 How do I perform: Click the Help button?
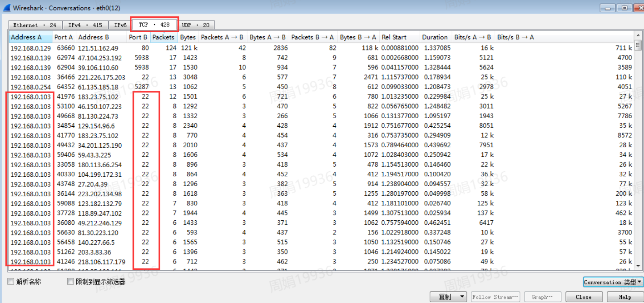pyautogui.click(x=625, y=297)
